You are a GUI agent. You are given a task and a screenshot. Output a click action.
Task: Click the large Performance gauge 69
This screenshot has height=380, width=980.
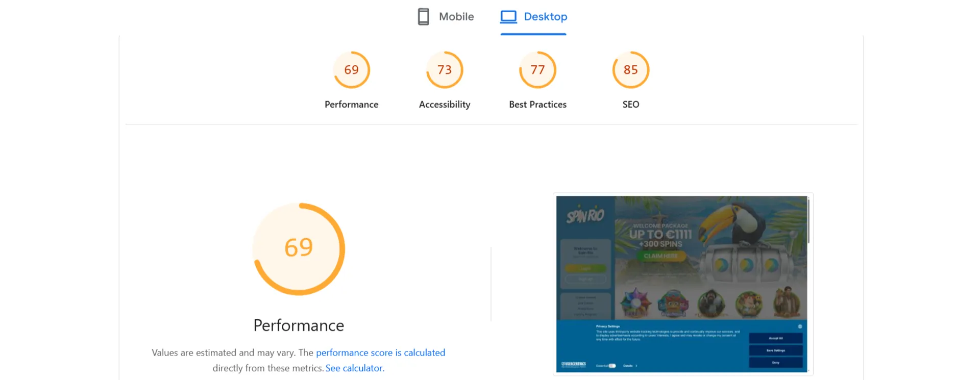tap(299, 249)
